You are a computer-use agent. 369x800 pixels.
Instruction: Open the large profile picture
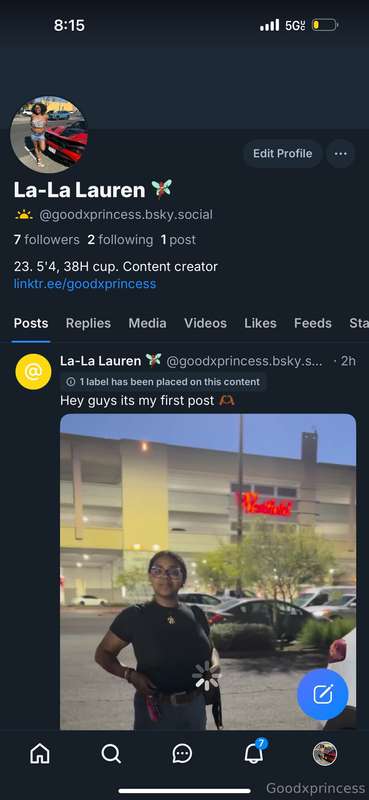49,135
